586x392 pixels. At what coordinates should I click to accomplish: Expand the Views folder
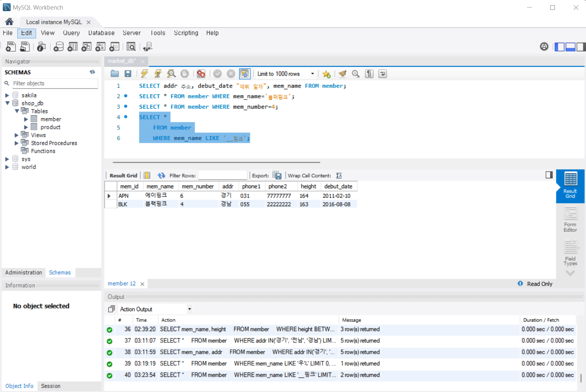[x=16, y=135]
